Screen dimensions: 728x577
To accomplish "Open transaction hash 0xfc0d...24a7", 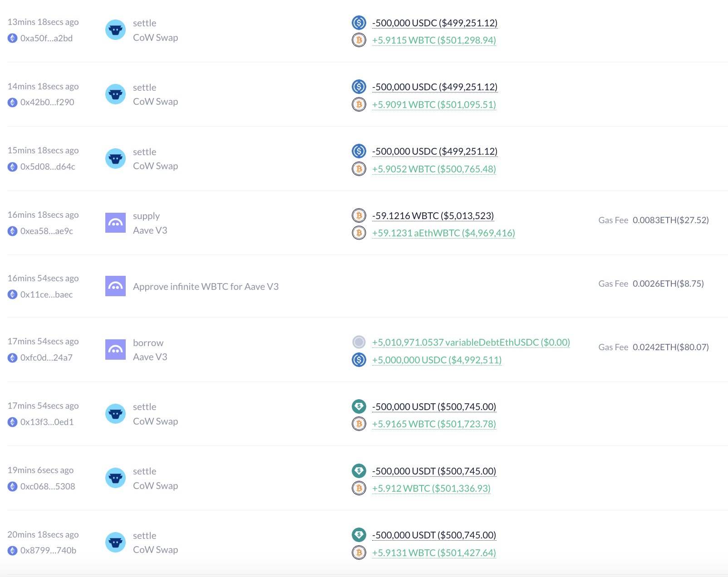I will [46, 357].
